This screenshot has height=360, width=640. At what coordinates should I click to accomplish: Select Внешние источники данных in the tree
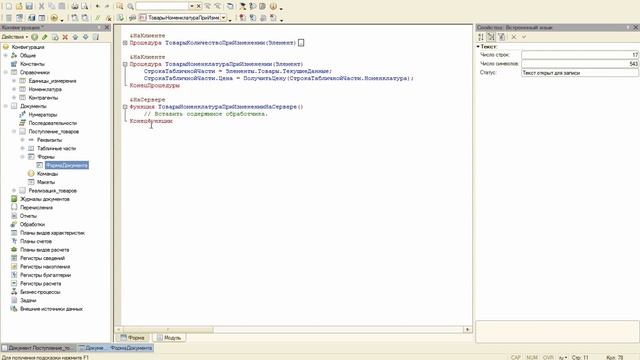click(x=51, y=309)
